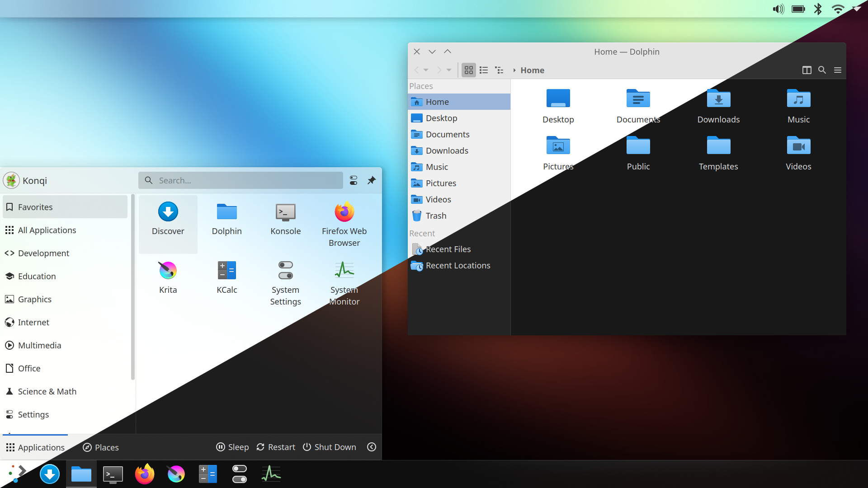
Task: Launch KCalc from the favorites grid
Action: (226, 282)
